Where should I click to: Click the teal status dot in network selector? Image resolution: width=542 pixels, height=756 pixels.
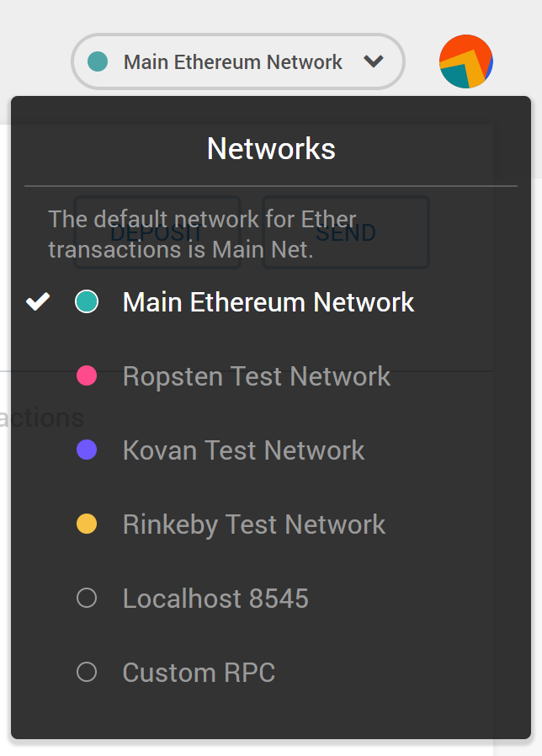(x=98, y=61)
